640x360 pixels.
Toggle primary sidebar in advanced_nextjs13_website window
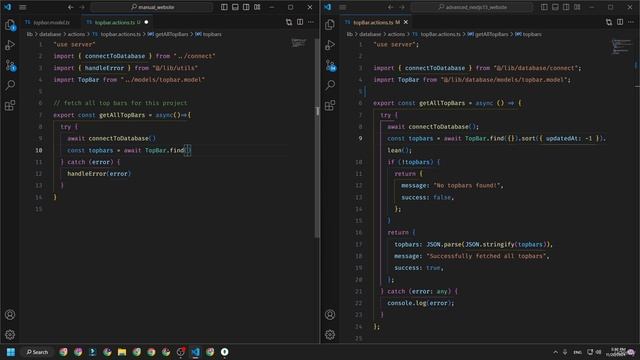[x=544, y=7]
